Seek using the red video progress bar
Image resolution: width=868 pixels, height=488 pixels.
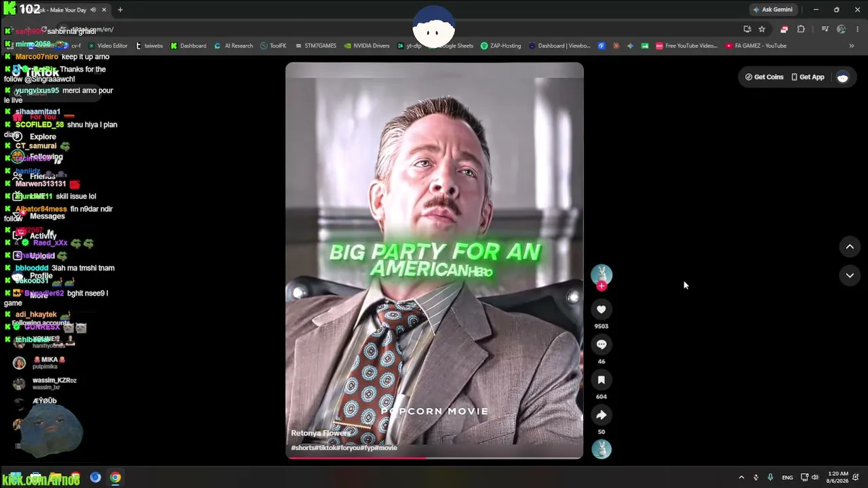pos(434,458)
